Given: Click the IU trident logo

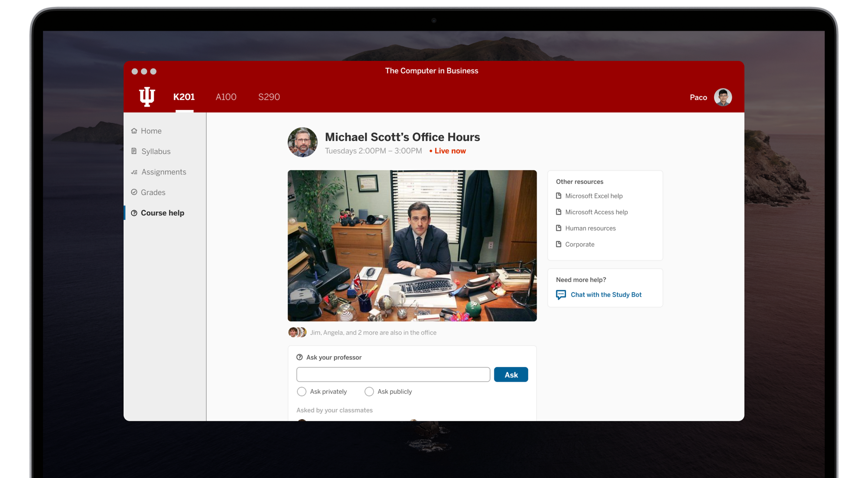Looking at the screenshot, I should tap(147, 97).
